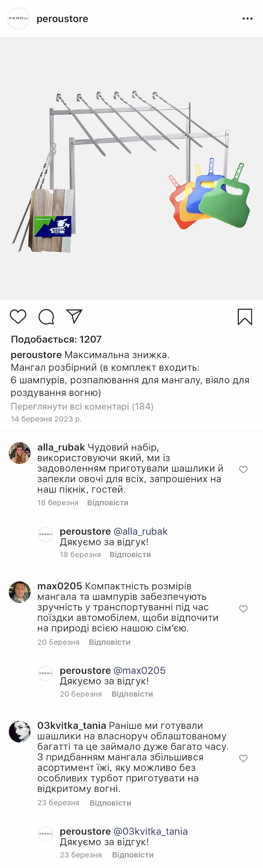Open alla_rubak's profile picture
Image resolution: width=263 pixels, height=868 pixels.
20,453
